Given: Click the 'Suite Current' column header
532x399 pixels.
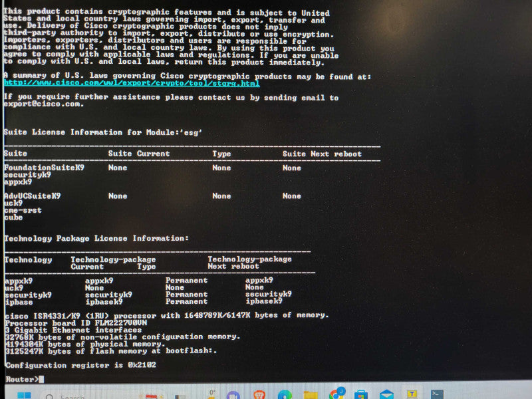Looking at the screenshot, I should click(139, 154).
